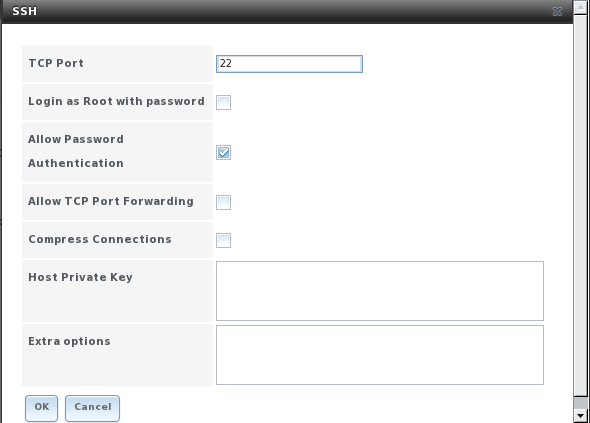
Task: Dismiss changes with the Cancel button
Action: click(x=93, y=408)
